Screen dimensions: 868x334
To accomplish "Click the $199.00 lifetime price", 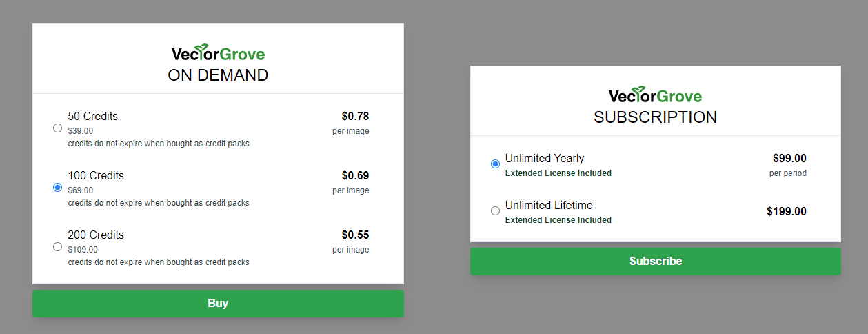I will 786,211.
